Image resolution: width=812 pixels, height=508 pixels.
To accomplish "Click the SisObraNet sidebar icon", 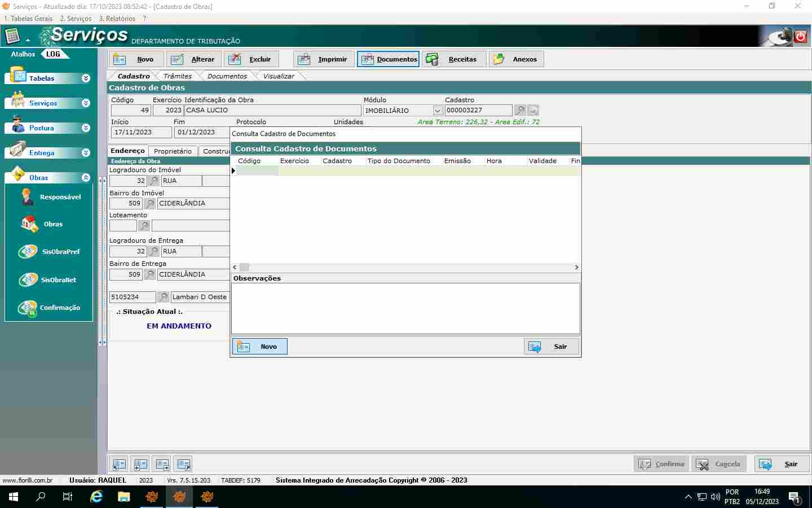I will pos(28,280).
